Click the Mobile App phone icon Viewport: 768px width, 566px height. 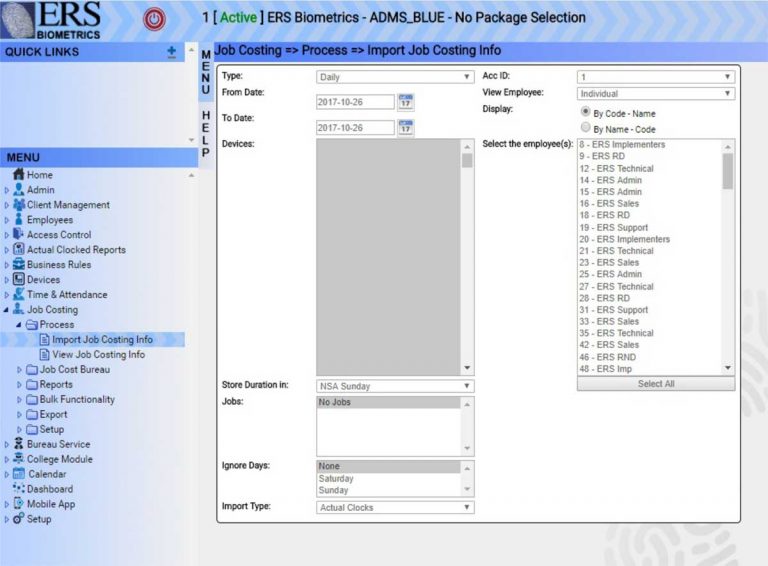point(19,504)
